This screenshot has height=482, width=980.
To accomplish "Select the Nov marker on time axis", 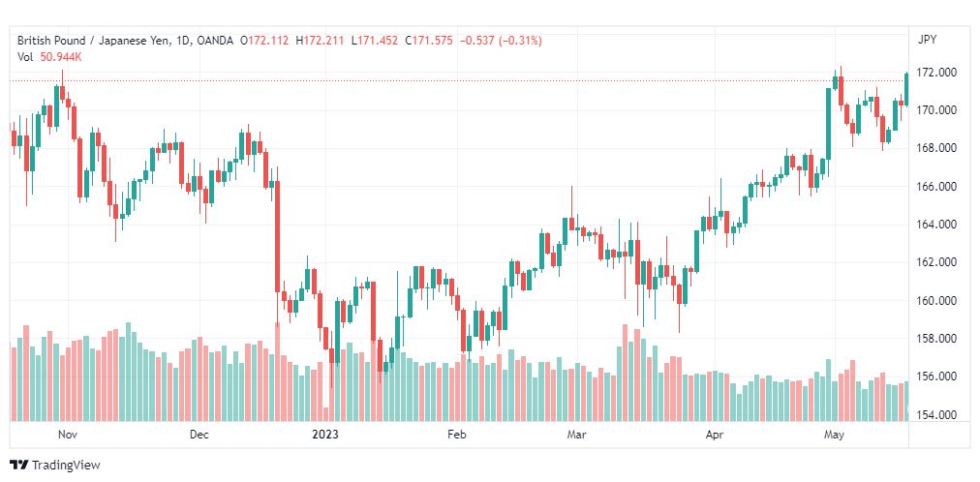I will click(66, 435).
